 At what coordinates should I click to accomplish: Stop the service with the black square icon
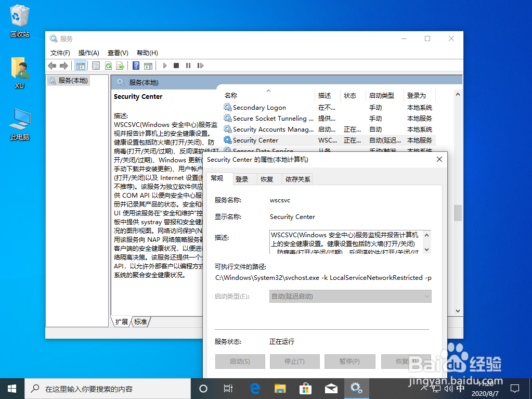click(176, 66)
